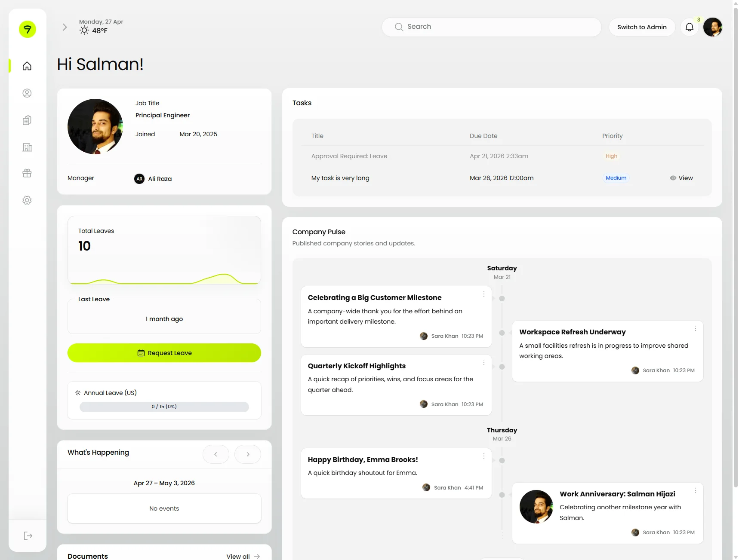Expand the sidebar with the chevron arrow
This screenshot has height=560, width=739.
pos(65,27)
